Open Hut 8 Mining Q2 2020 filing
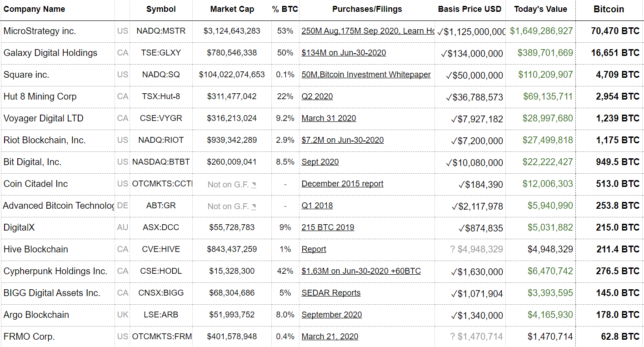The height and width of the screenshot is (347, 644). tap(317, 96)
